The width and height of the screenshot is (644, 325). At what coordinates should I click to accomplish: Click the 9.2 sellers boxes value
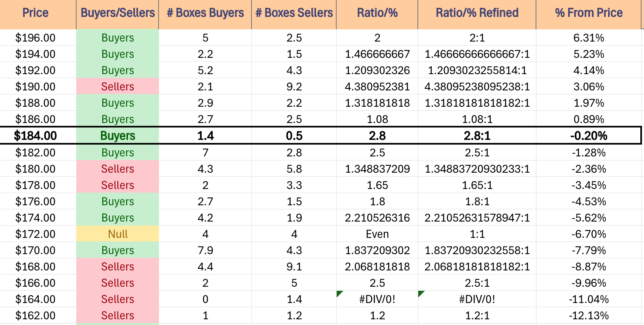[x=294, y=87]
